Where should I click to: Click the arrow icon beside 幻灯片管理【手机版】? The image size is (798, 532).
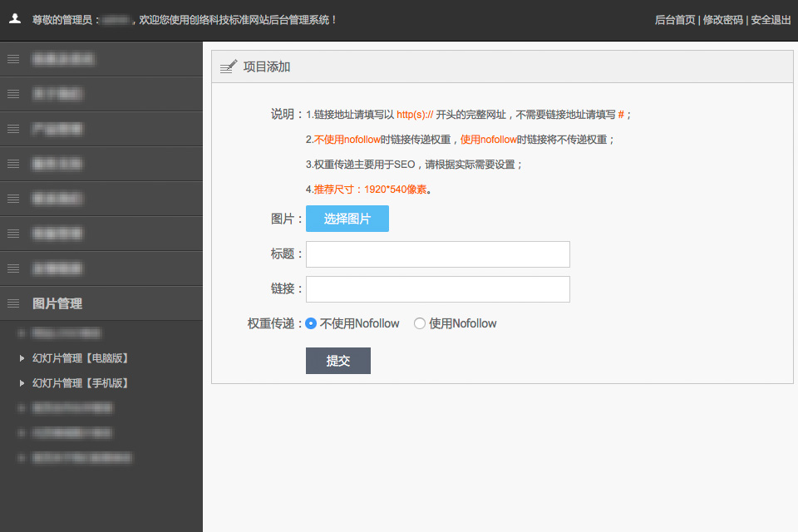[x=22, y=383]
